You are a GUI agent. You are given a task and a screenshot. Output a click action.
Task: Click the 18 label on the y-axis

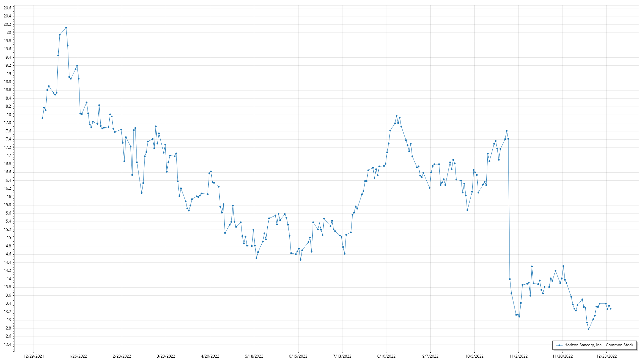pyautogui.click(x=9, y=115)
